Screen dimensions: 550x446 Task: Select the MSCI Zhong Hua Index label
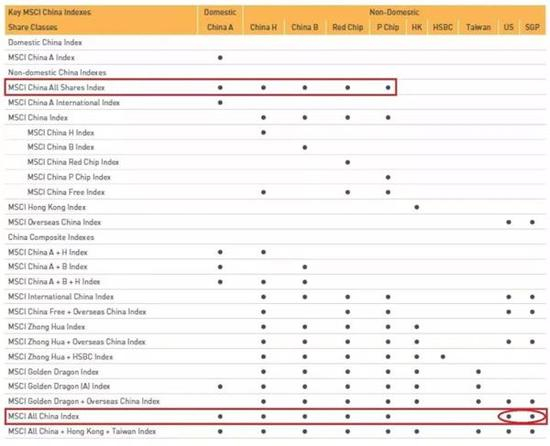[47, 326]
